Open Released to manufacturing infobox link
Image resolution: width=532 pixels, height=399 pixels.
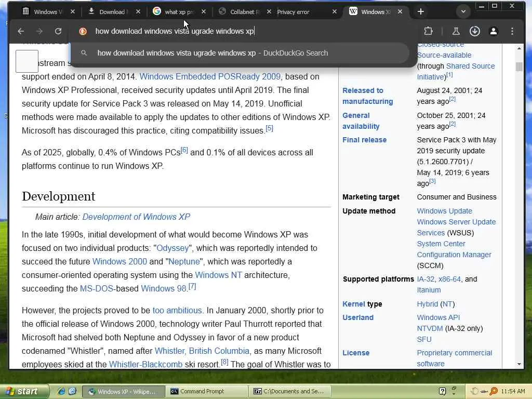(367, 96)
